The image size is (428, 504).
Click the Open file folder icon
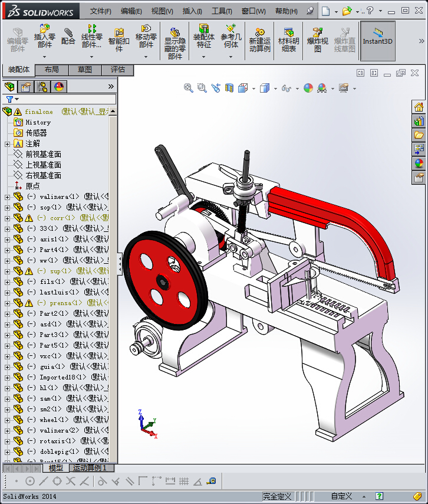(x=347, y=11)
